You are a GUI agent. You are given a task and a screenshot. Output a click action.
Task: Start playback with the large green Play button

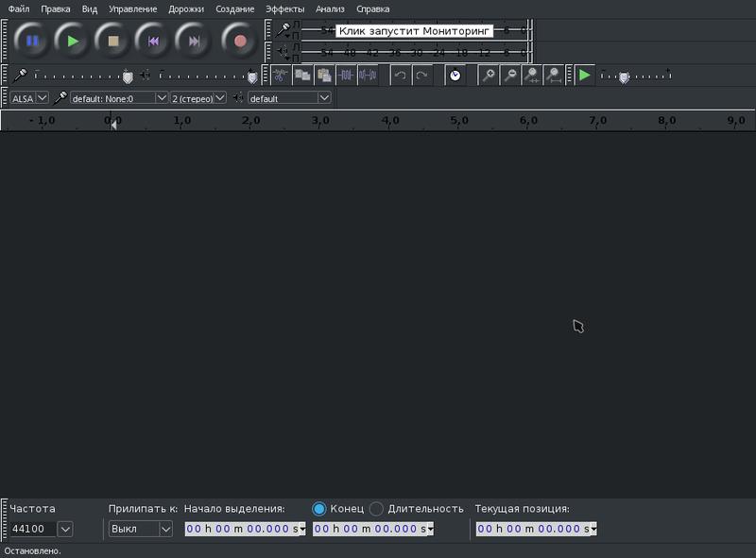pos(73,41)
